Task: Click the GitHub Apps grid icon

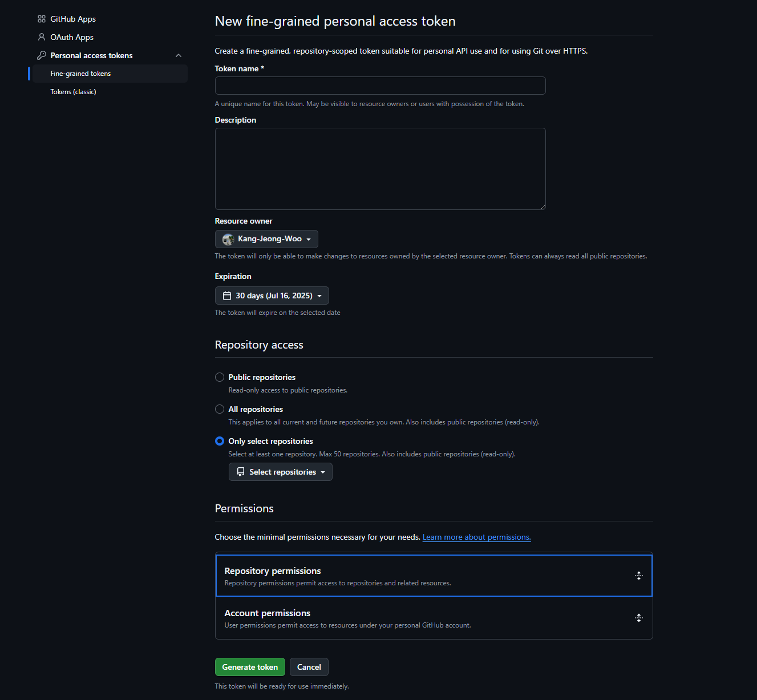Action: pyautogui.click(x=42, y=19)
